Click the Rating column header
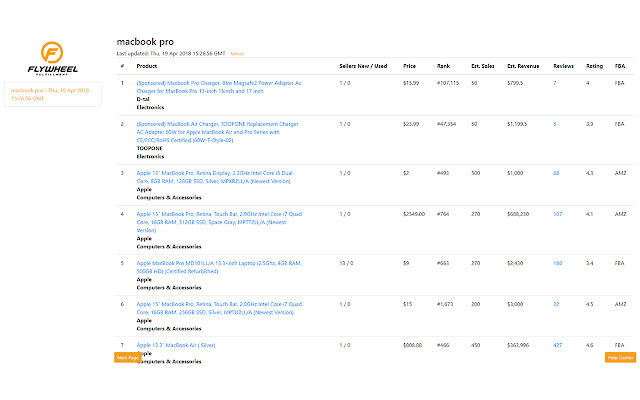This screenshot has width=640, height=400. (x=593, y=66)
